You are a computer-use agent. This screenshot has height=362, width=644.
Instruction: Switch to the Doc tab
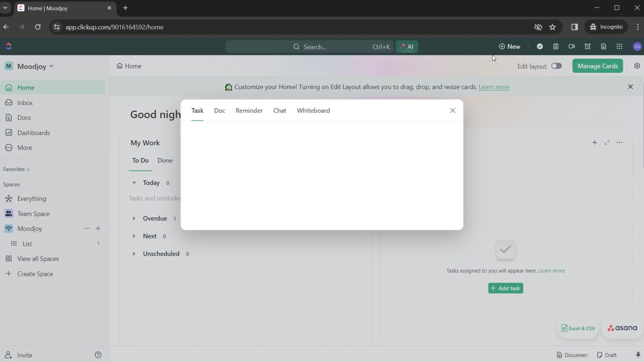[219, 111]
